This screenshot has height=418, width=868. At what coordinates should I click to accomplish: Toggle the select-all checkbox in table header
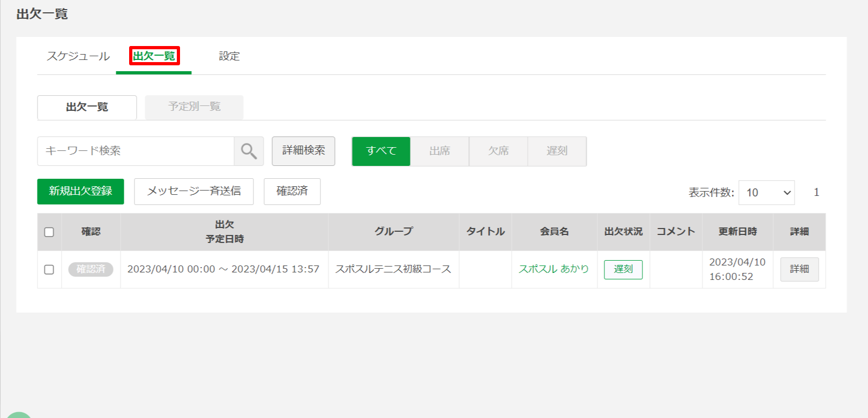point(49,232)
